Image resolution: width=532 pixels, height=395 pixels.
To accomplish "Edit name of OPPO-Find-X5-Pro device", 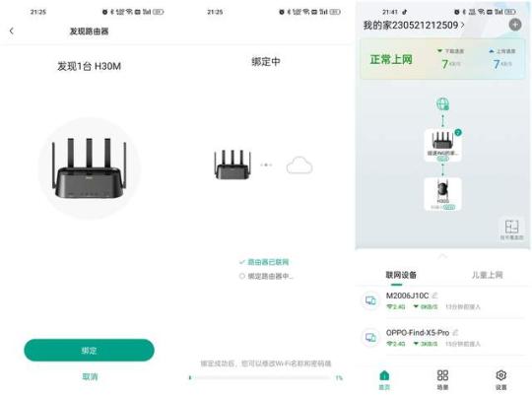I will pyautogui.click(x=455, y=333).
